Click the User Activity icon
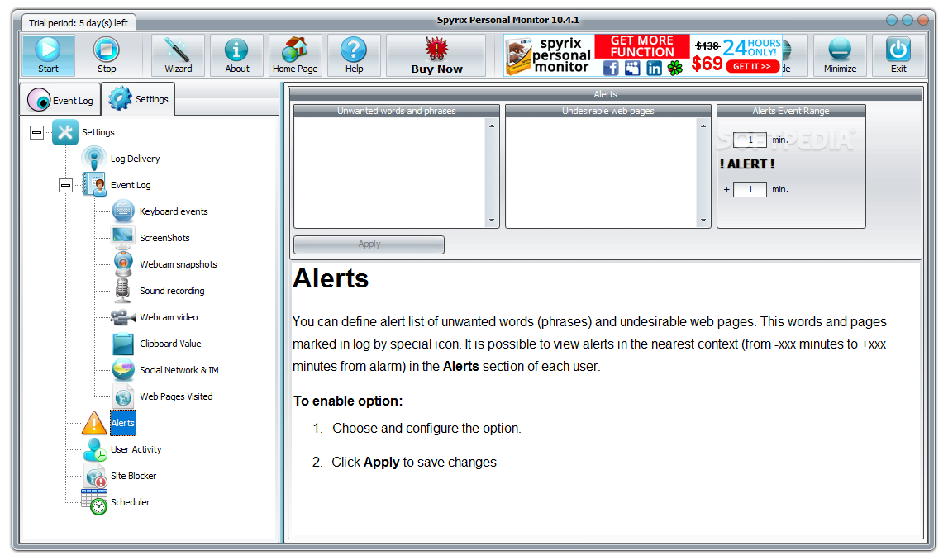The width and height of the screenshot is (948, 560). (95, 449)
